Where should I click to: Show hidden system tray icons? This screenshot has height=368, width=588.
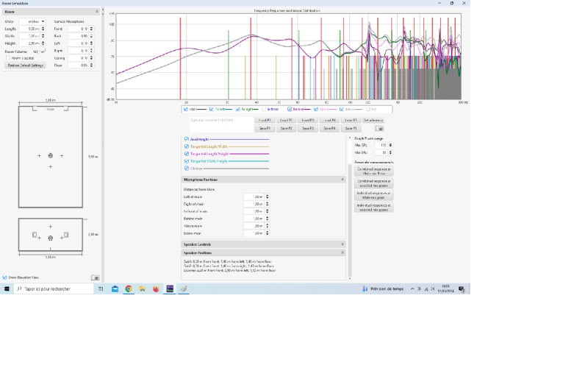(412, 289)
